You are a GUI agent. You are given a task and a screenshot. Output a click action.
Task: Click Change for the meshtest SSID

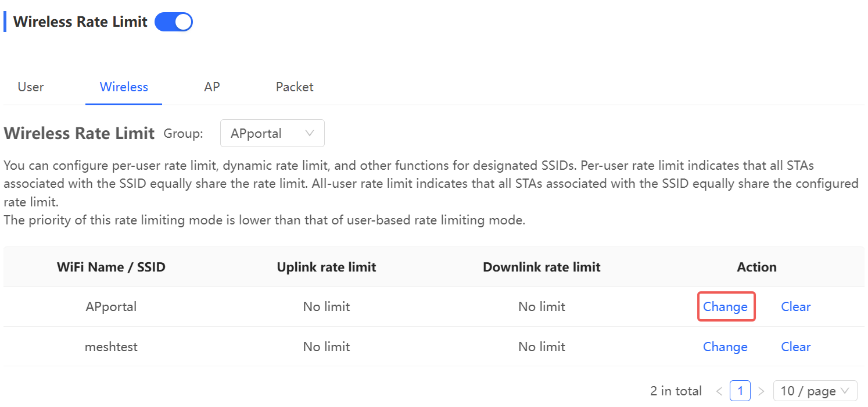pyautogui.click(x=725, y=347)
